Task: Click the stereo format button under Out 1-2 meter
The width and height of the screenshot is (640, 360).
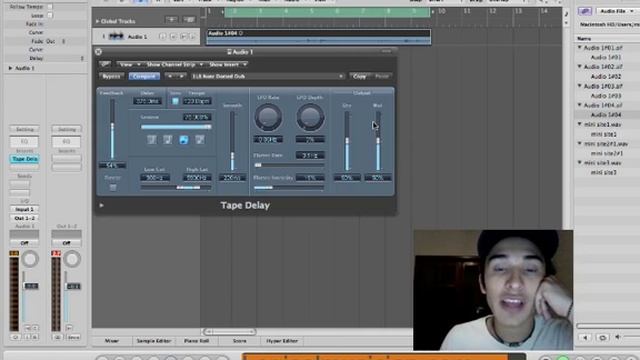Action: pos(57,337)
